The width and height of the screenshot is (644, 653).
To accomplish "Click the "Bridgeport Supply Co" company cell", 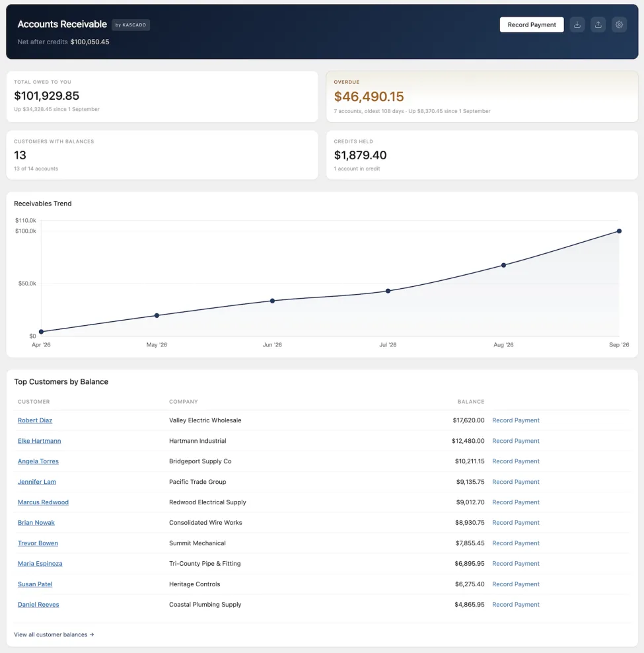I will pyautogui.click(x=200, y=461).
